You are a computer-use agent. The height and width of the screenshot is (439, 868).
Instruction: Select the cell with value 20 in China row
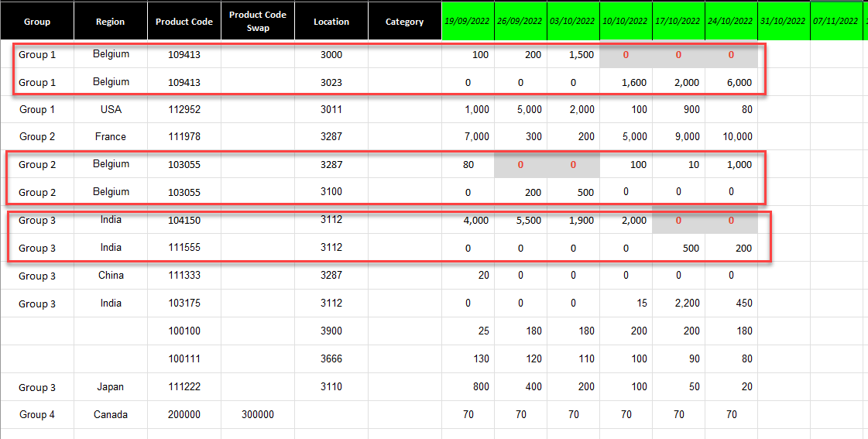(x=468, y=275)
